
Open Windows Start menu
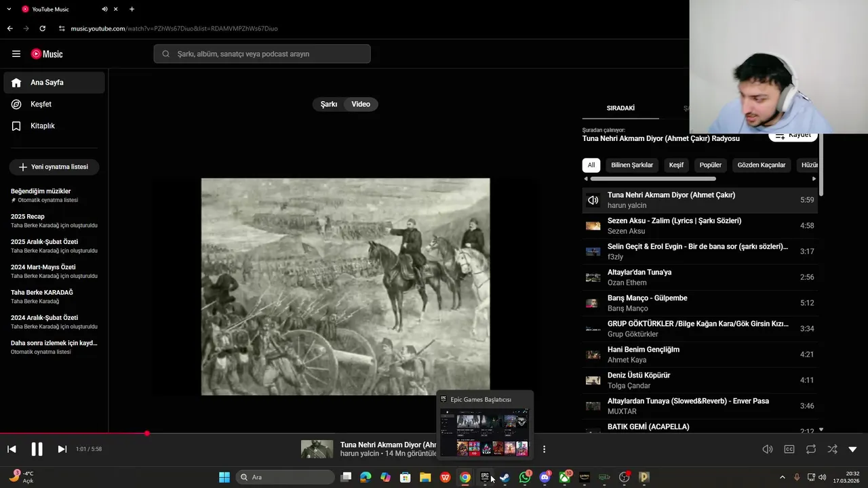click(224, 477)
